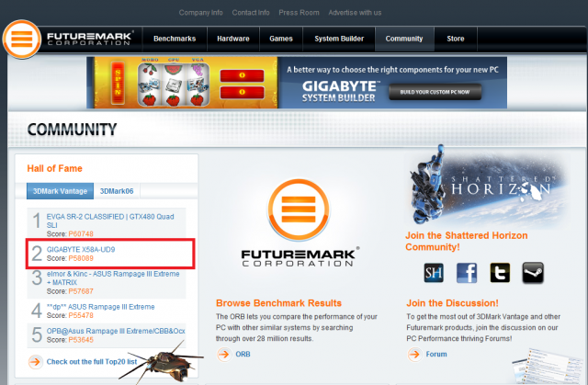Open the Games menu
588x385 pixels.
pyautogui.click(x=281, y=39)
